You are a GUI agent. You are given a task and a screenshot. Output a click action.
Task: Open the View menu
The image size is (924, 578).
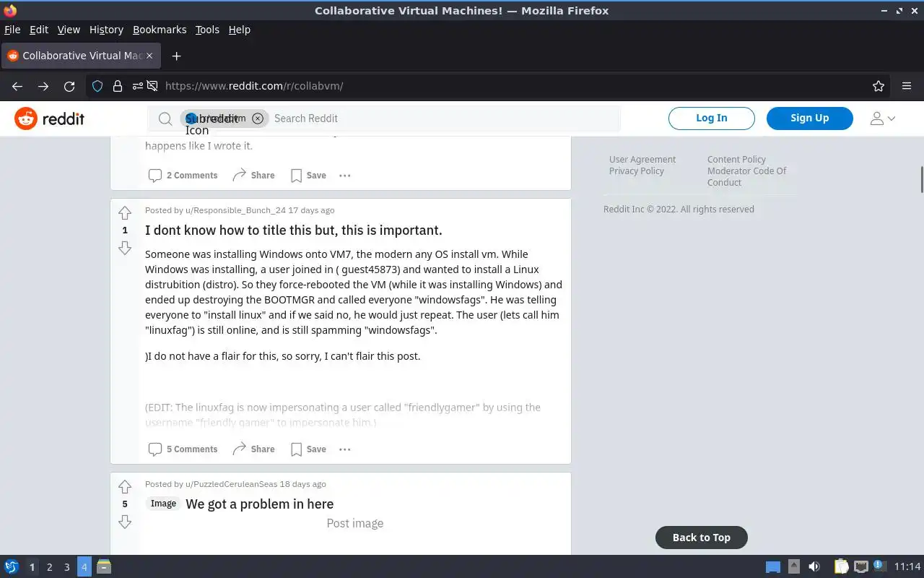(x=69, y=30)
